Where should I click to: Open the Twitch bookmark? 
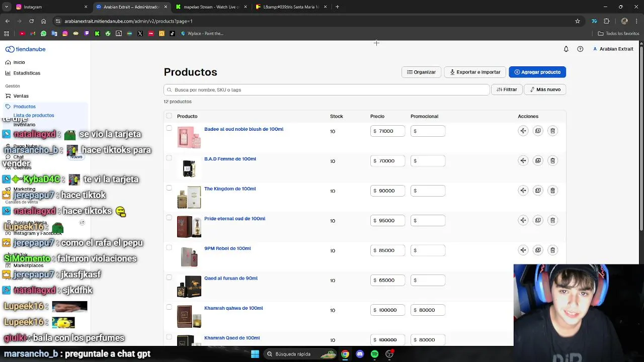87,34
